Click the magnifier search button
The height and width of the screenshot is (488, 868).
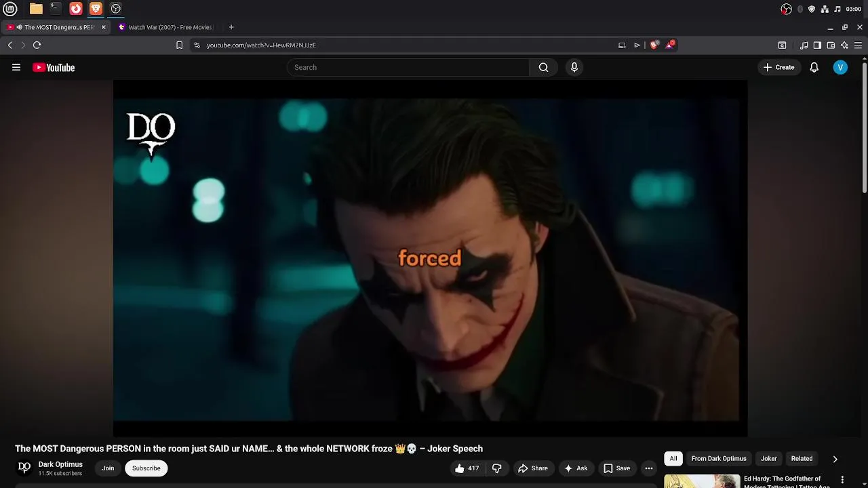(543, 67)
